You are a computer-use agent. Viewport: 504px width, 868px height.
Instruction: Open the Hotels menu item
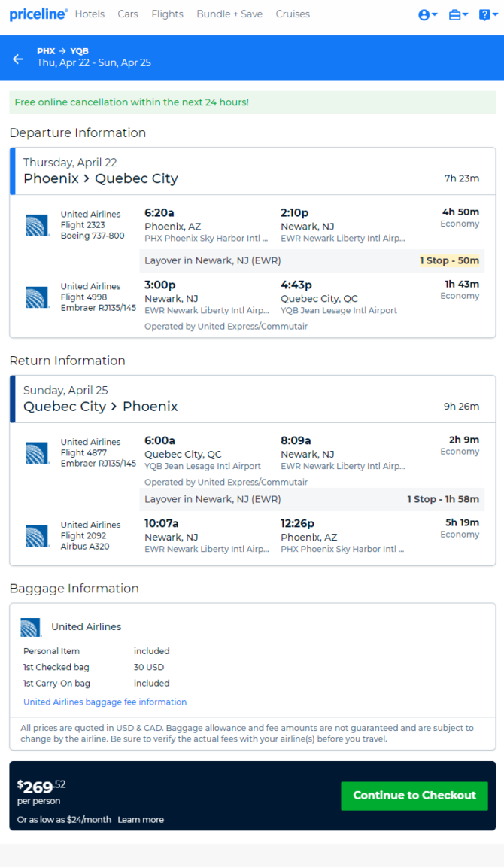tap(90, 14)
